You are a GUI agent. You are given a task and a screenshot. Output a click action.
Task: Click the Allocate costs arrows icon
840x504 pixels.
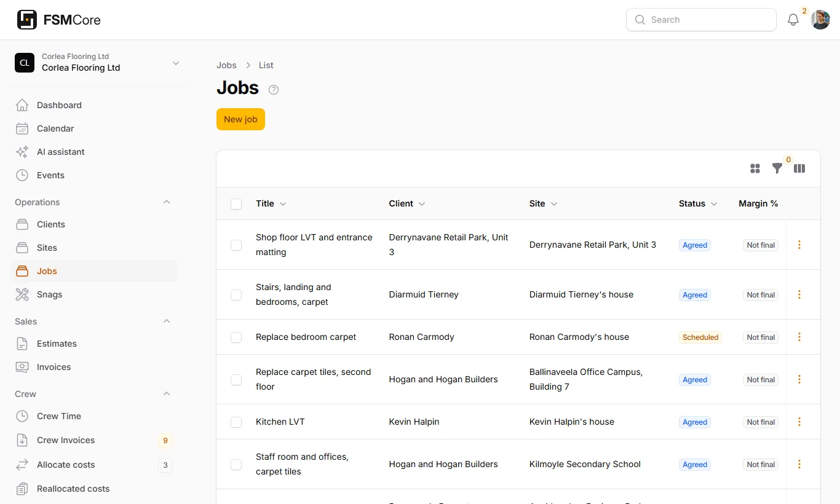click(22, 465)
